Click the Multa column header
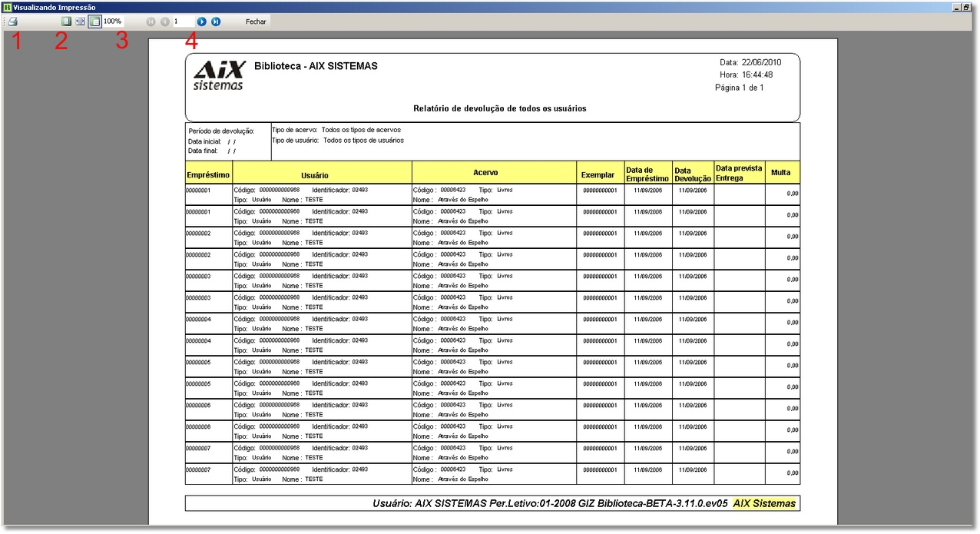980x534 pixels. [781, 173]
